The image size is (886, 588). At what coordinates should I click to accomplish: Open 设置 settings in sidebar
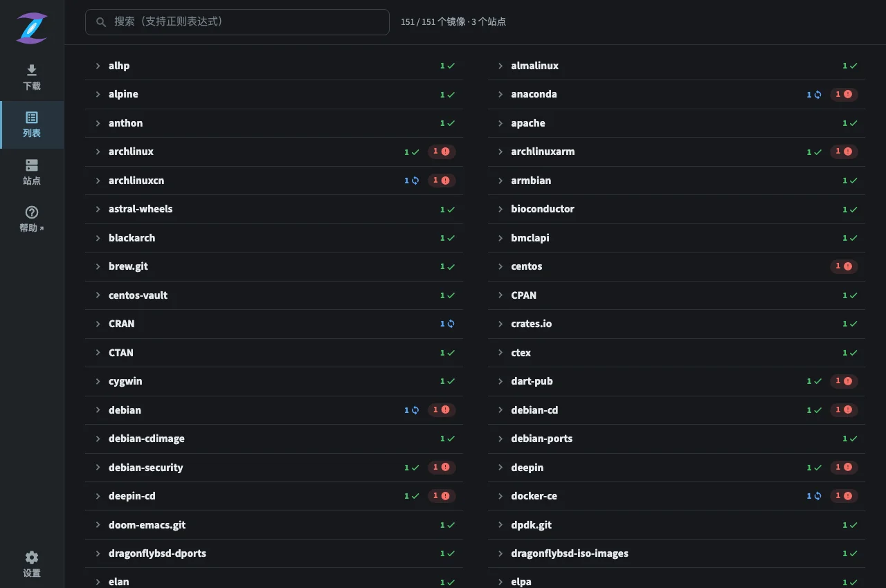point(32,564)
